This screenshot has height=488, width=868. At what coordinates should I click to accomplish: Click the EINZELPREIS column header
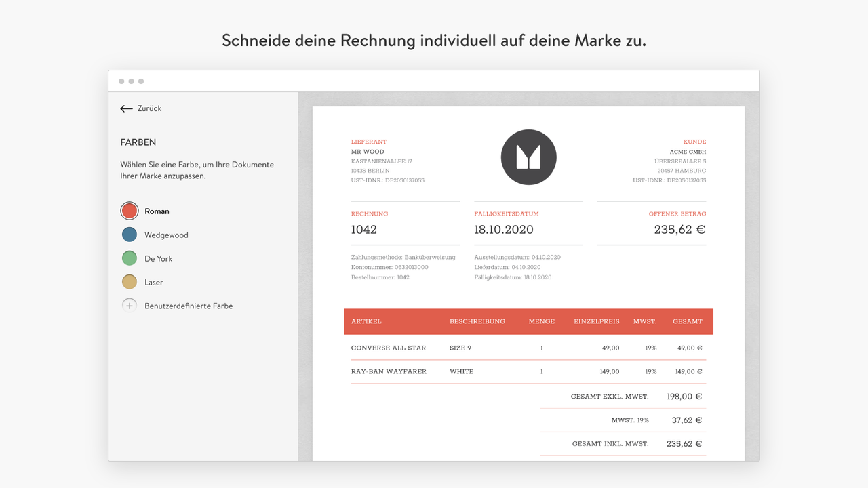pos(597,321)
